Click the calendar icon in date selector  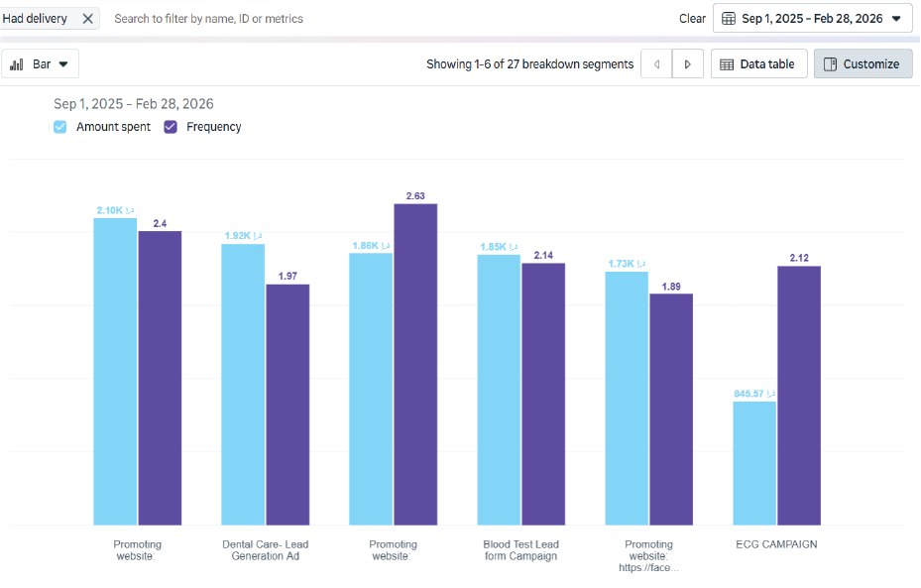[730, 19]
